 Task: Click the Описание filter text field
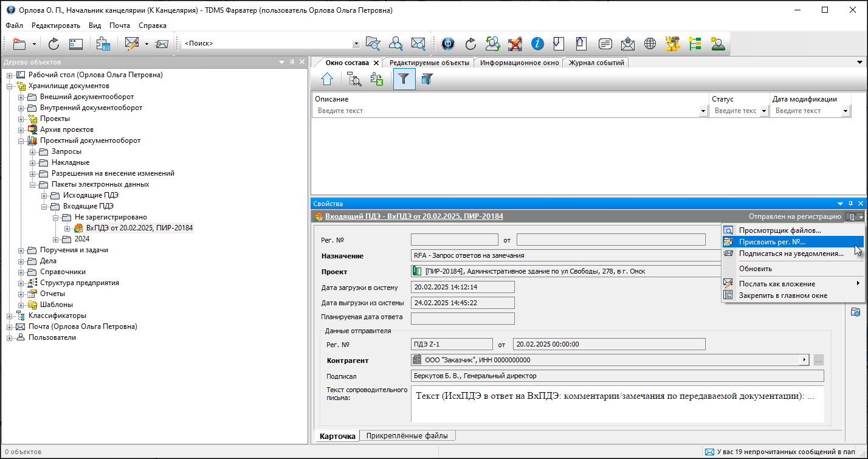tap(507, 111)
